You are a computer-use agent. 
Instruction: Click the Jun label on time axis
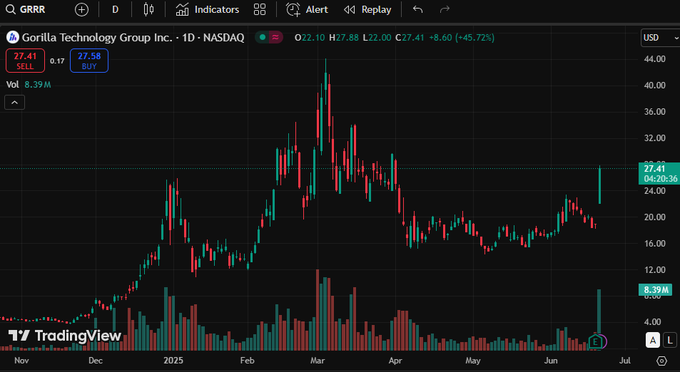[x=551, y=361]
